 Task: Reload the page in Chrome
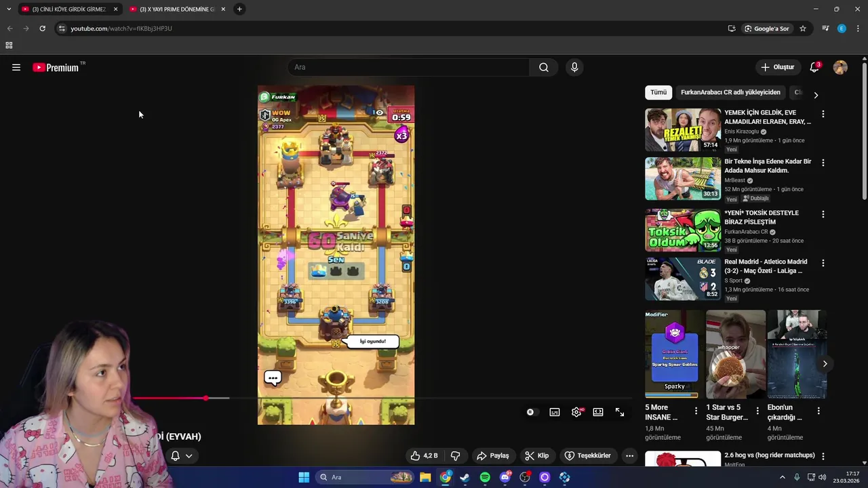tap(42, 28)
